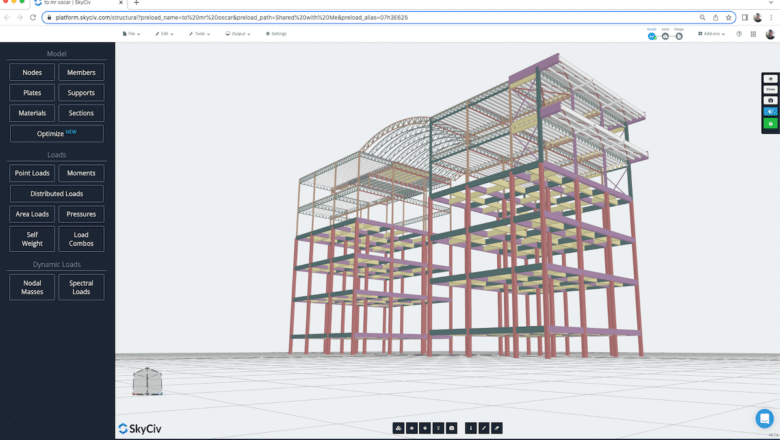Toggle visibility eye button on right panel
The height and width of the screenshot is (440, 780).
771,79
